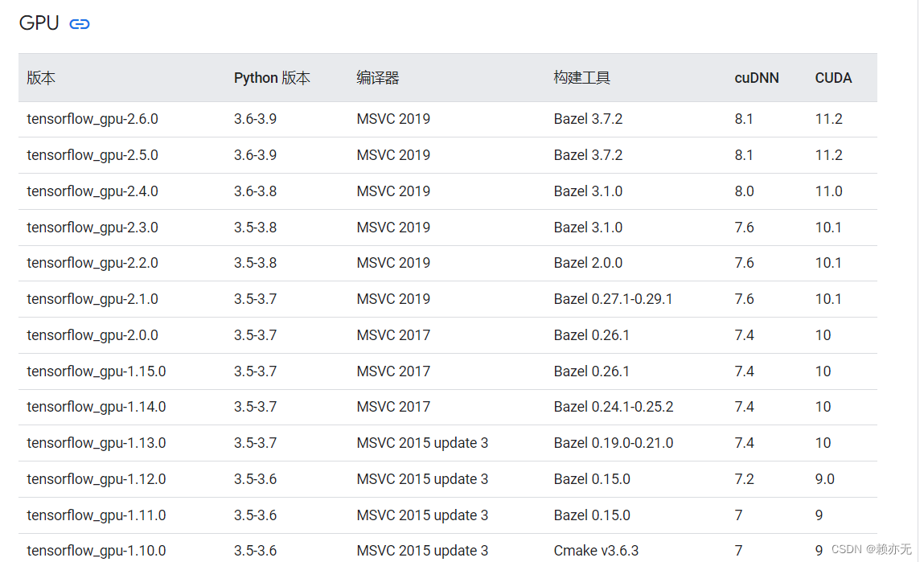Click Python 3.5-3.8 in tensorflow_gpu-2.3.0 row
The image size is (924, 562).
click(x=255, y=228)
